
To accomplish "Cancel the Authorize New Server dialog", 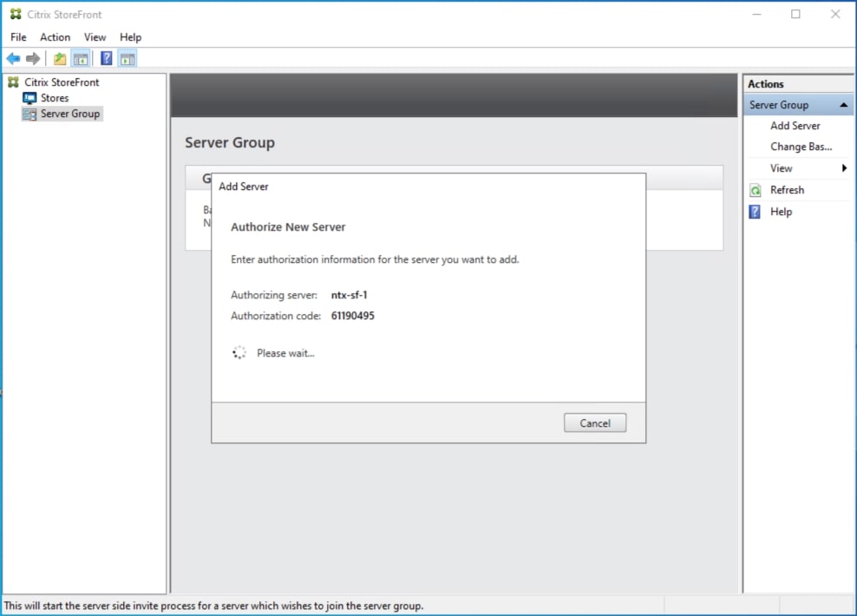I will click(595, 423).
